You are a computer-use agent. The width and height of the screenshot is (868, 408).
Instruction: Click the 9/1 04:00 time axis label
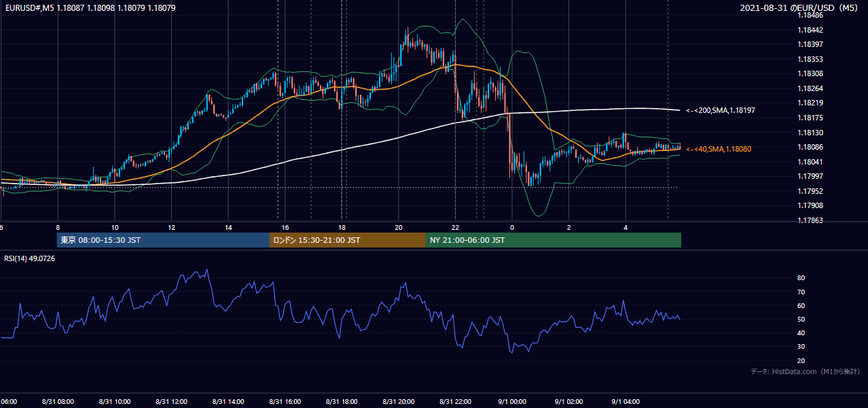[x=626, y=402]
